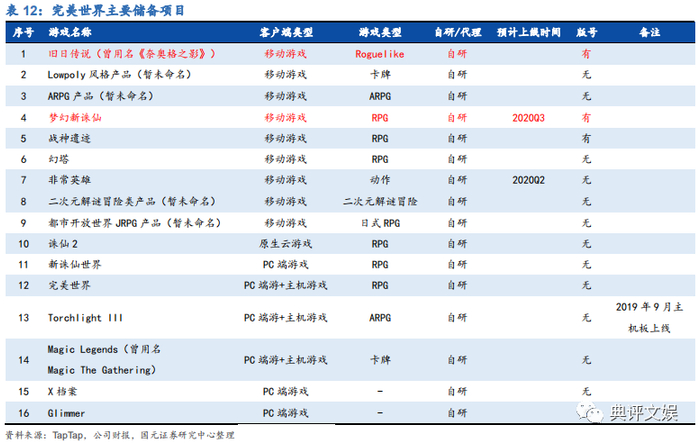700x443 pixels.
Task: Click the 二次元解谜冒险 game type cell
Action: click(x=380, y=201)
